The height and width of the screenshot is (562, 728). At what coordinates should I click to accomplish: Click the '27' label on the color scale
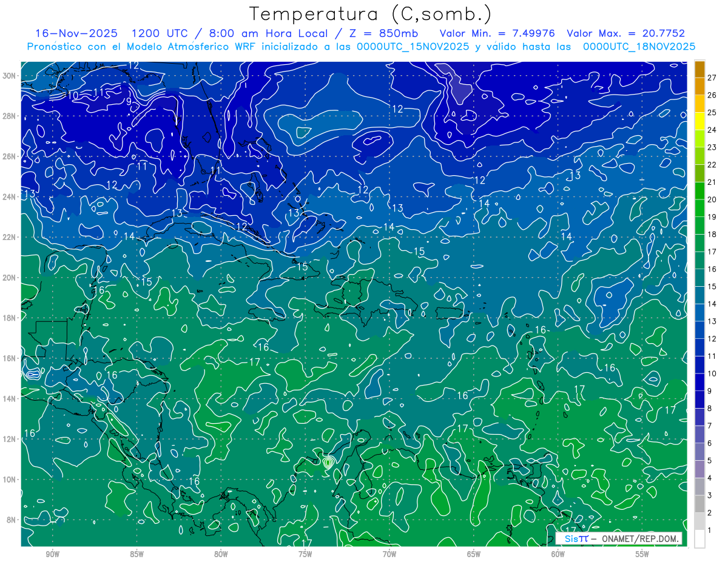(712, 76)
